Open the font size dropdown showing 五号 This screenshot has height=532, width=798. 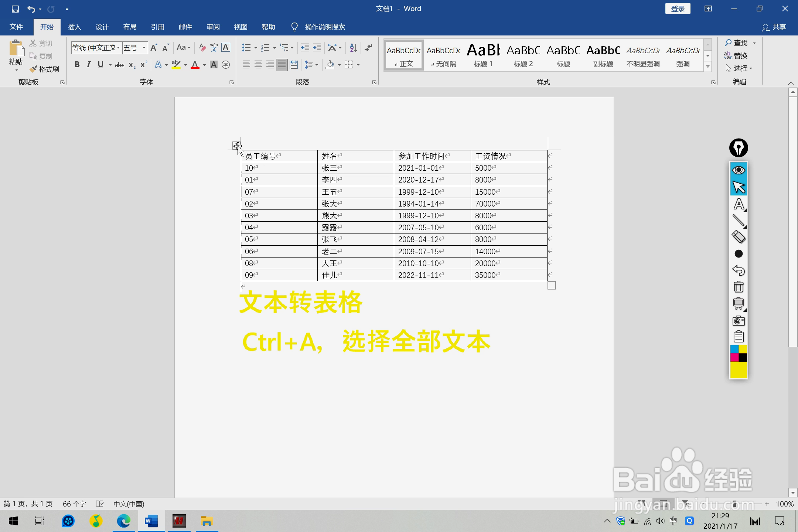coord(144,48)
